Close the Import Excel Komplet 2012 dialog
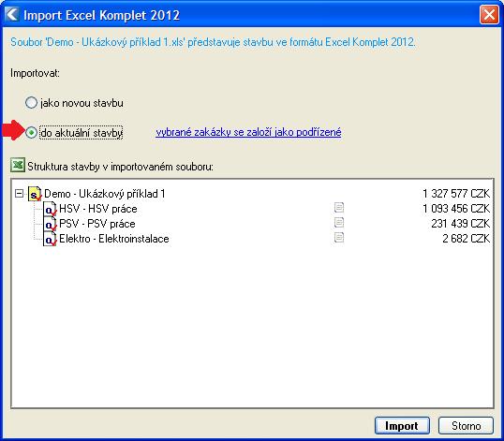Viewport: 504px width, 441px height. pyautogui.click(x=489, y=14)
